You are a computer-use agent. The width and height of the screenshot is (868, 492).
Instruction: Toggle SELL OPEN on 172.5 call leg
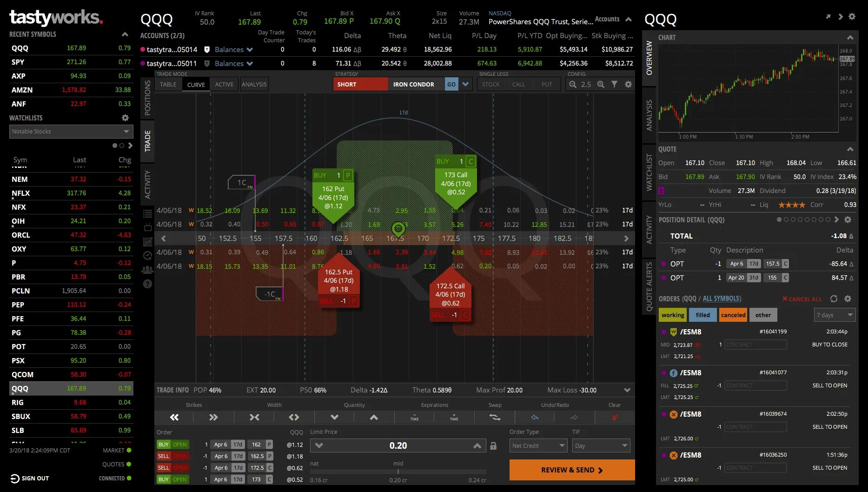pos(172,468)
